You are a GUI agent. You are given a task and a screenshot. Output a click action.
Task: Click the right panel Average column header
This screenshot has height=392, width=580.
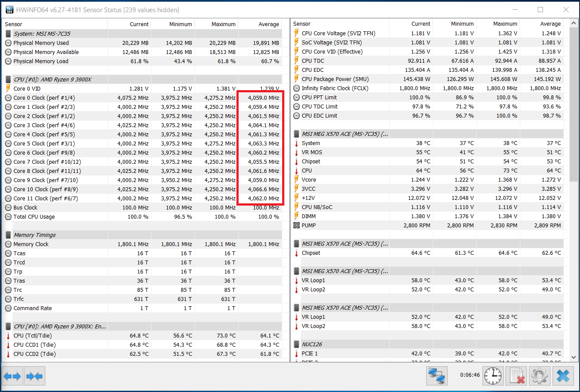coord(542,24)
